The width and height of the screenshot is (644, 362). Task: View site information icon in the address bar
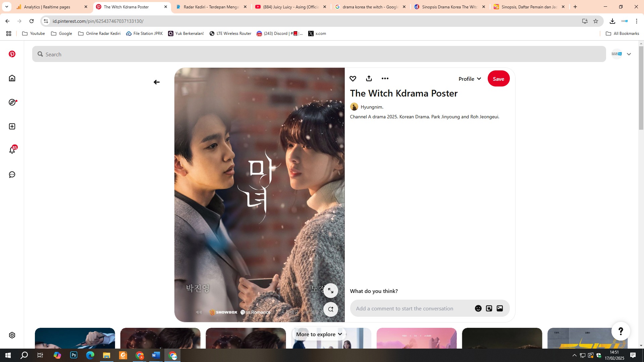(46, 21)
